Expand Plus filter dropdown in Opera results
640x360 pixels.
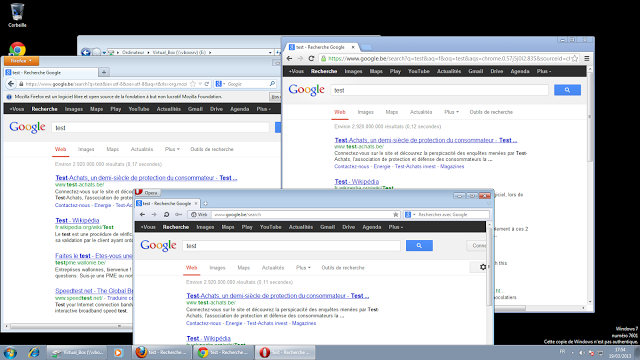tap(303, 268)
